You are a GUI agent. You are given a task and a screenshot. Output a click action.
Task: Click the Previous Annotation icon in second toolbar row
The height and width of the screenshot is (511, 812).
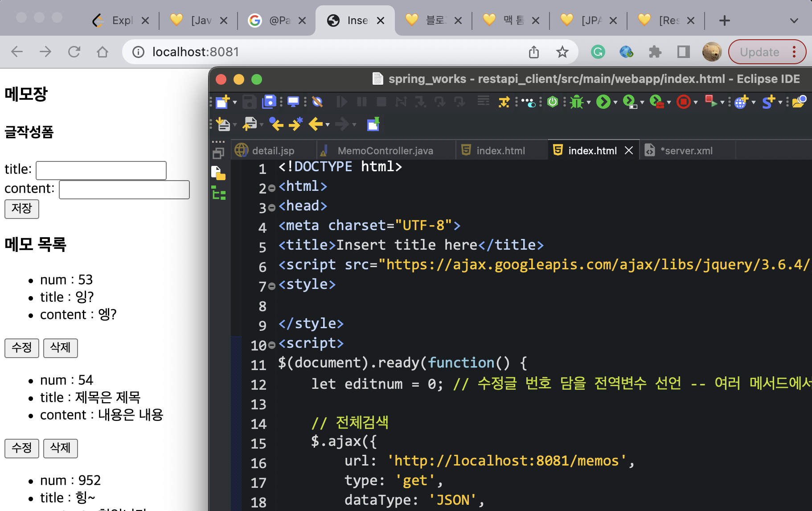click(250, 124)
